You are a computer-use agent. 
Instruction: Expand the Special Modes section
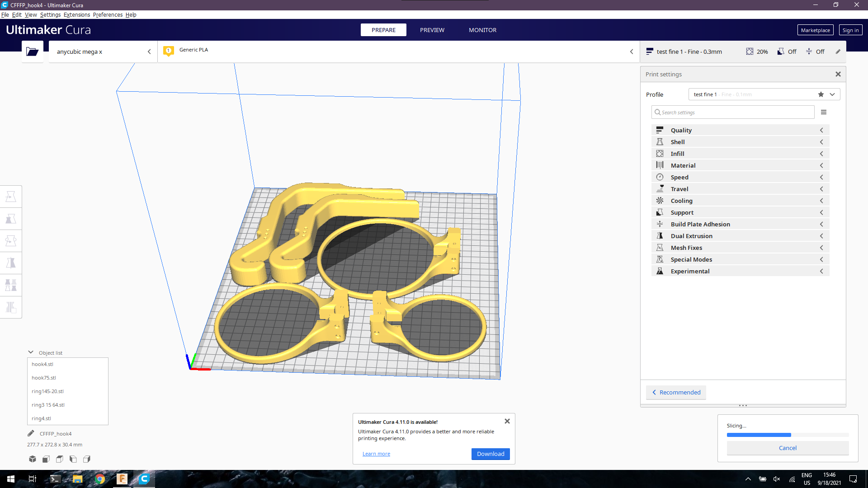[x=740, y=259]
